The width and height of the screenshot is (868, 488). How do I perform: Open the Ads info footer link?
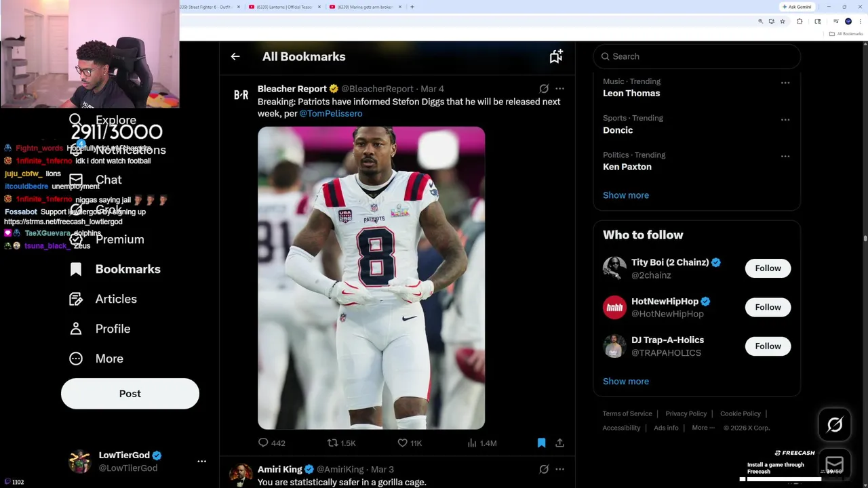666,428
